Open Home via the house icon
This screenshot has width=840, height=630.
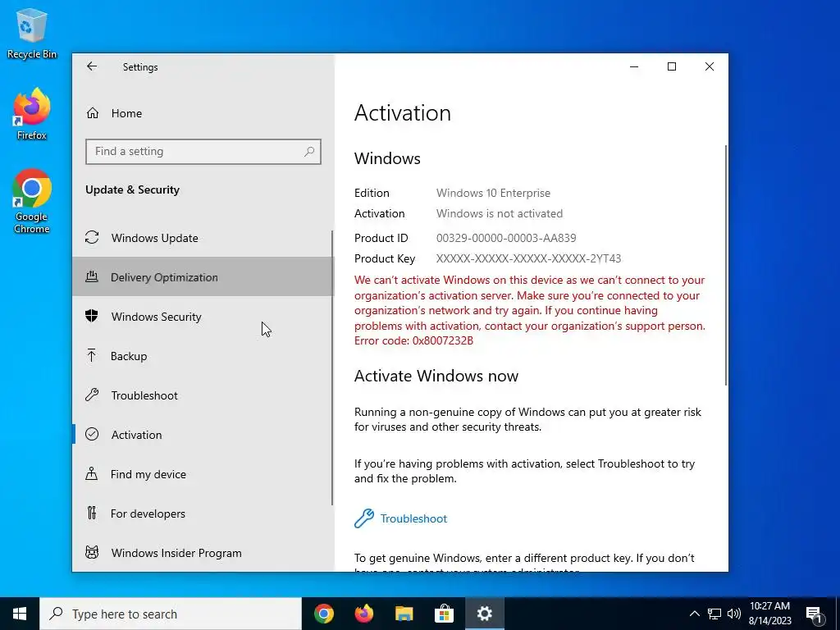[93, 113]
